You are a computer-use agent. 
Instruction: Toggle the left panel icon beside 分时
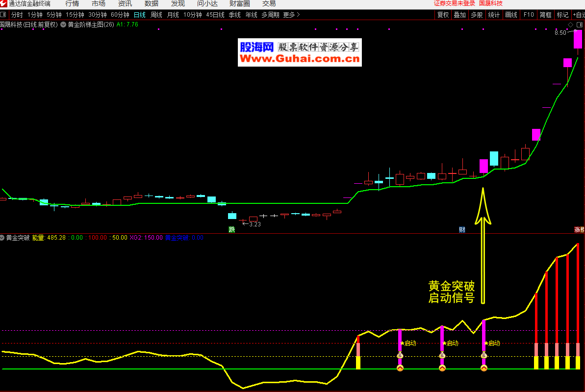(3, 15)
